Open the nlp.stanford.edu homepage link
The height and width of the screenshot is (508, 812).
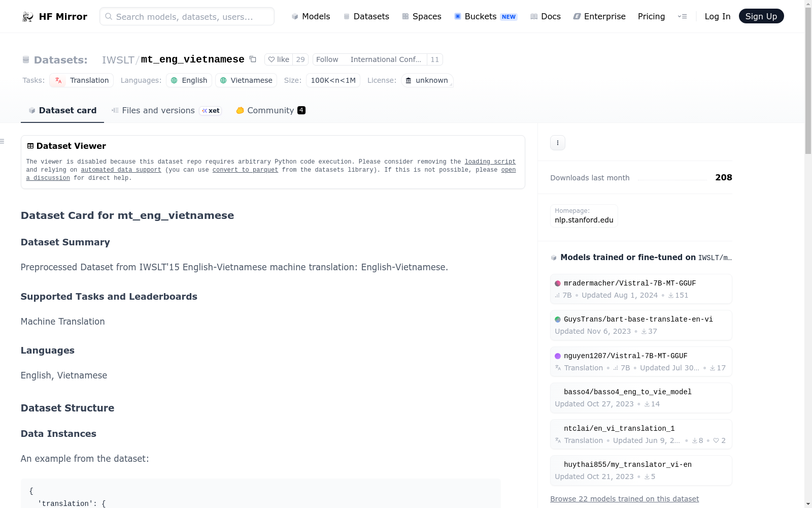pos(584,220)
